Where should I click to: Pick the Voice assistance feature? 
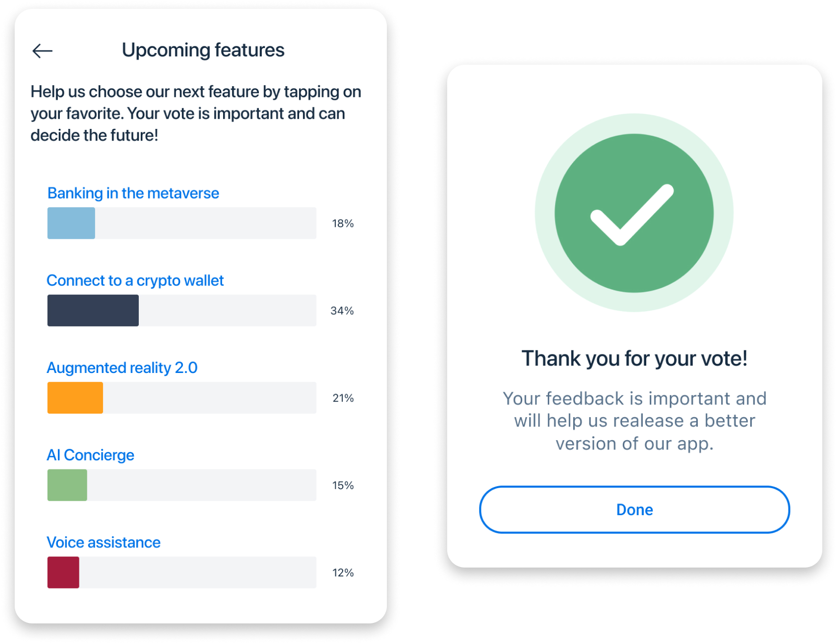coord(103,542)
